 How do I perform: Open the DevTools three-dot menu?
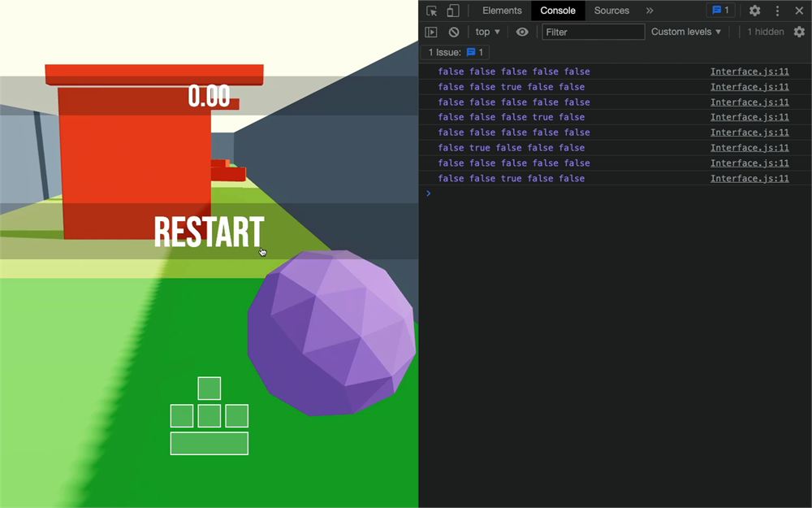(777, 11)
